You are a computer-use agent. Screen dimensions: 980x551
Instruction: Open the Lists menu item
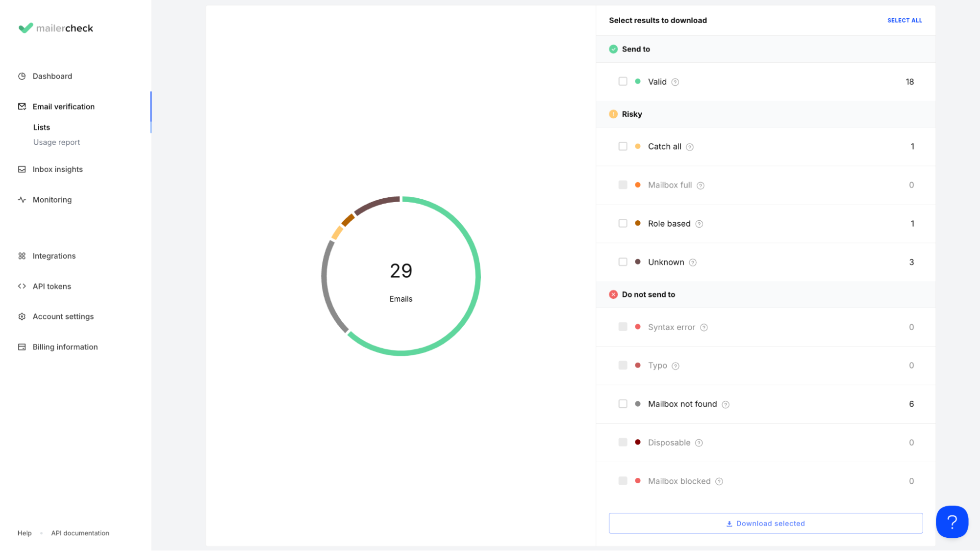(x=42, y=127)
